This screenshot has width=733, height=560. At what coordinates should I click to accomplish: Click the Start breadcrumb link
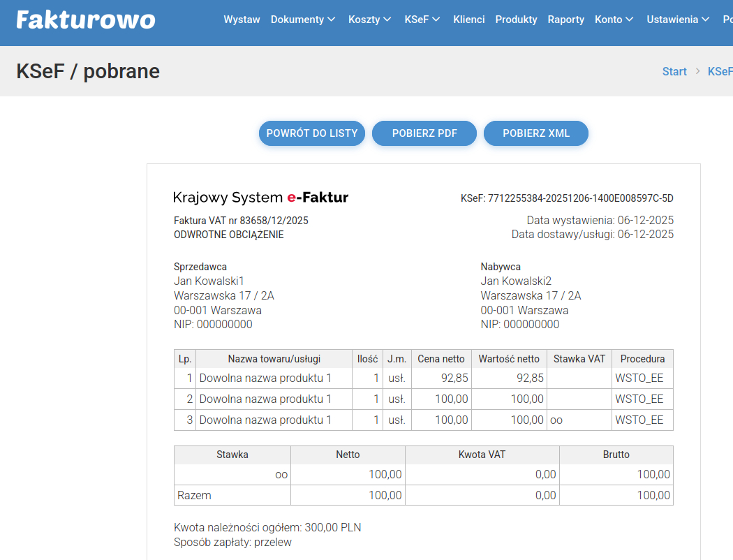pyautogui.click(x=674, y=71)
